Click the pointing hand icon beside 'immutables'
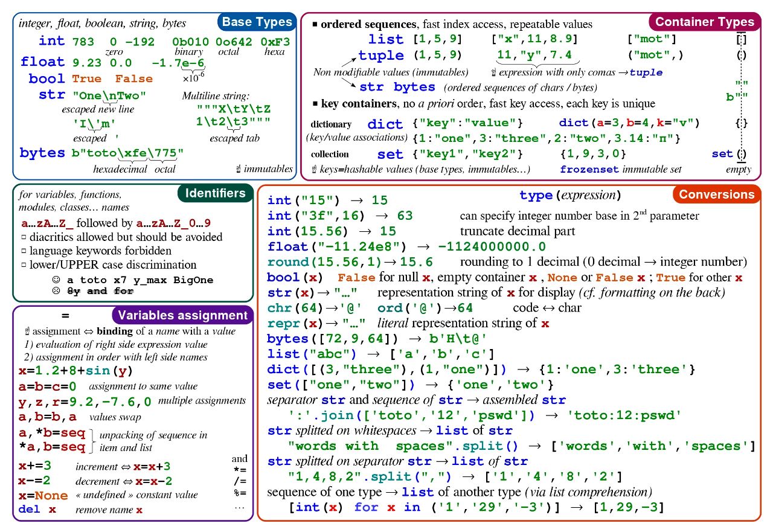This screenshot has width=773, height=532. 238,169
